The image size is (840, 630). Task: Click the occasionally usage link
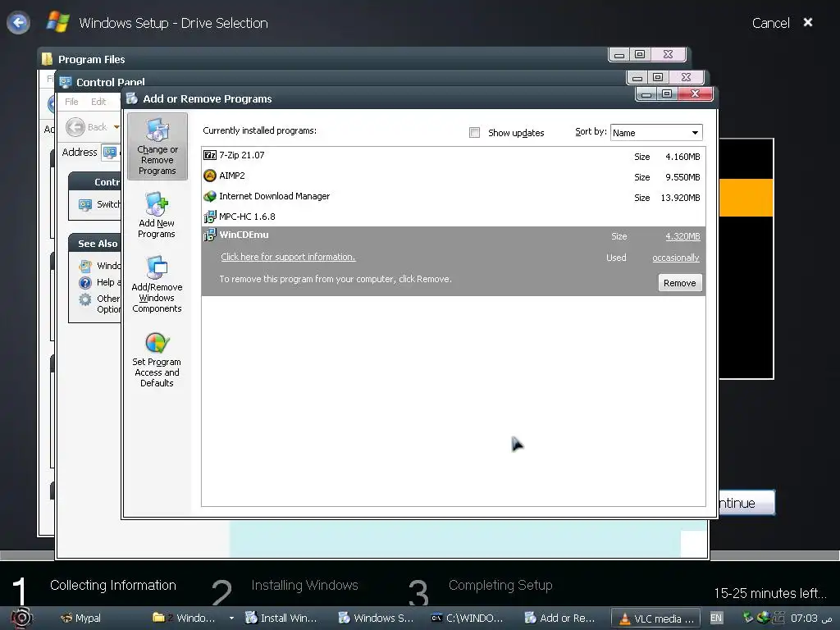click(x=676, y=258)
